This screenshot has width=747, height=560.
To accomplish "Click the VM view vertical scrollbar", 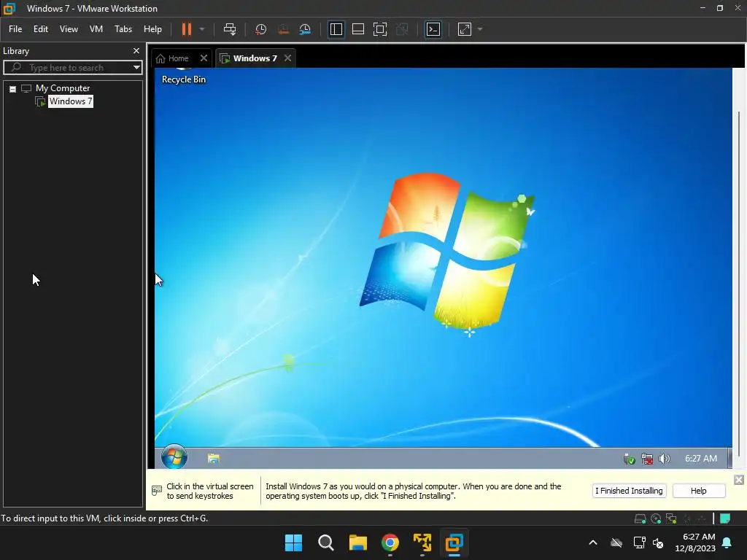I will tap(739, 284).
